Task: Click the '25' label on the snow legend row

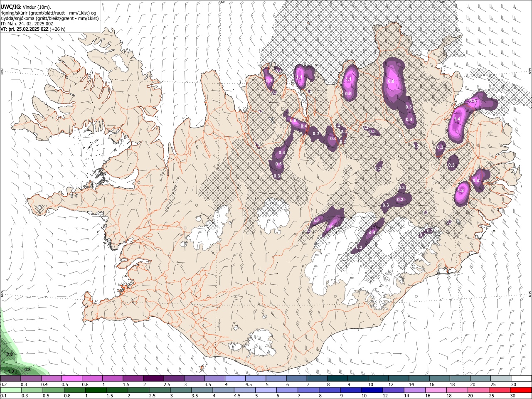Action: click(x=493, y=384)
